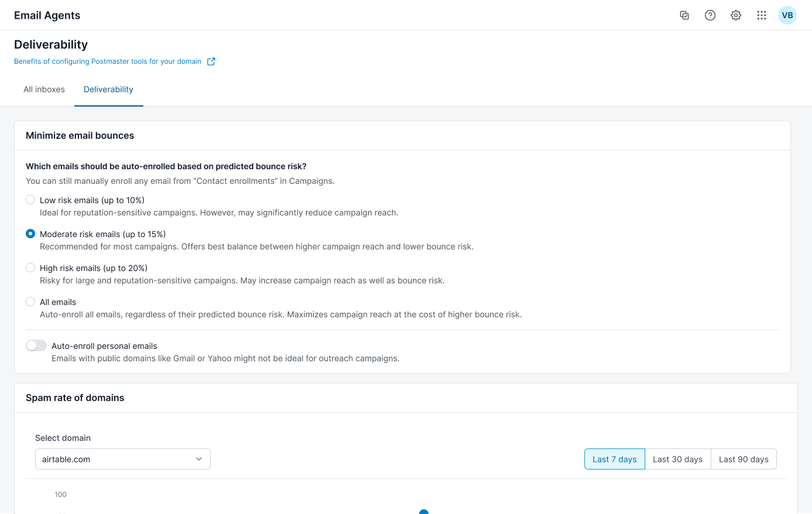Open the Benefits of configuring Postmaster tools link
This screenshot has width=812, height=514.
tap(108, 61)
